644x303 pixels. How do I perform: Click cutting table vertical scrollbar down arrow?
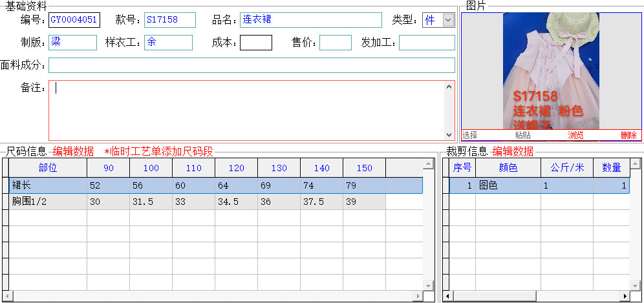636,286
